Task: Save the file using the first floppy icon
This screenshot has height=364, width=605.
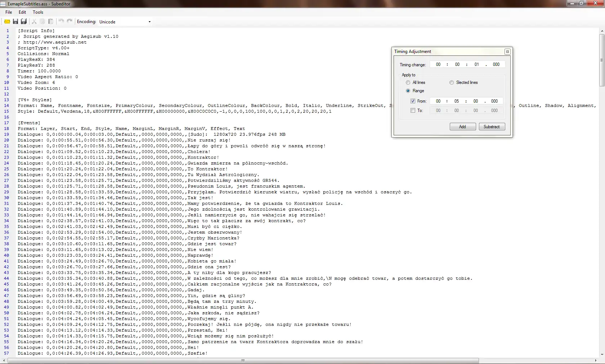Action: click(15, 22)
